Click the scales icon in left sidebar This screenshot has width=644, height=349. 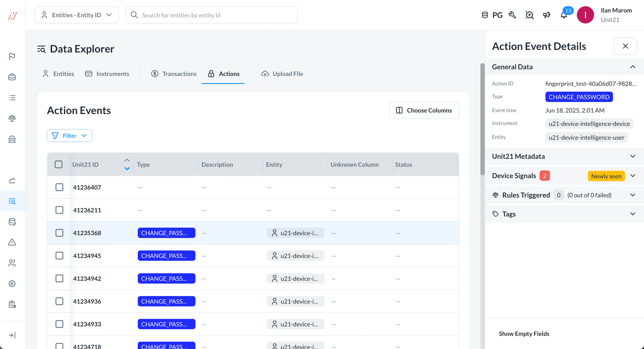coord(12,118)
